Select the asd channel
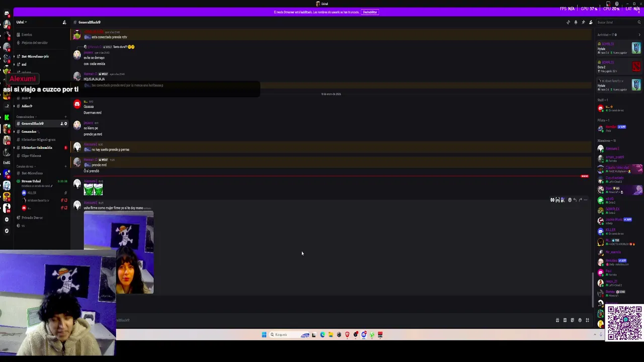Viewport: 644px width, 362px height. tap(24, 64)
